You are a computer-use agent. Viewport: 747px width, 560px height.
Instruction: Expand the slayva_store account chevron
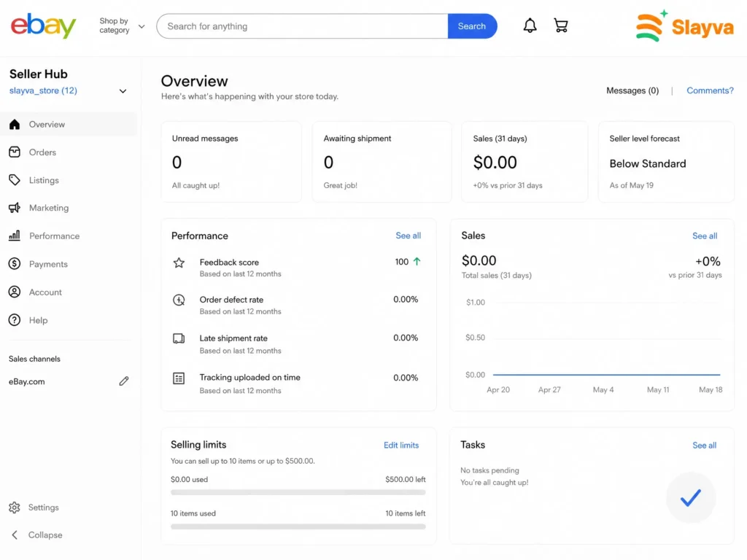coord(123,91)
